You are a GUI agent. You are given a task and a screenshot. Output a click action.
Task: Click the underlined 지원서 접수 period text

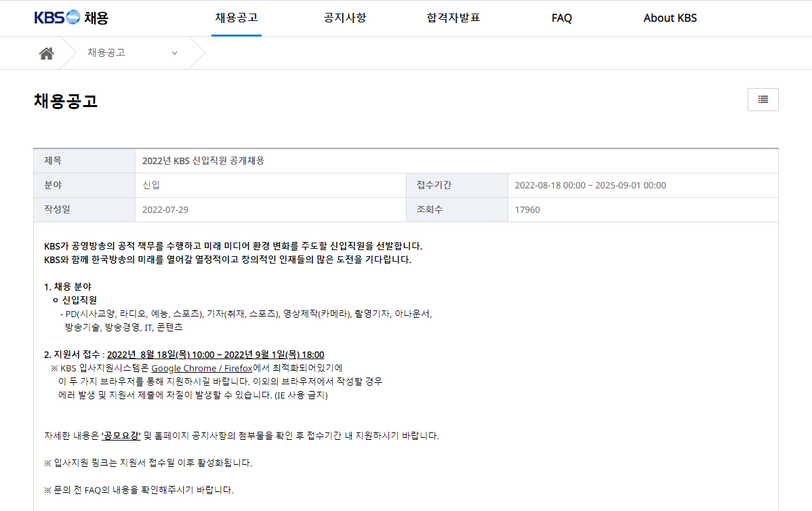(x=216, y=354)
